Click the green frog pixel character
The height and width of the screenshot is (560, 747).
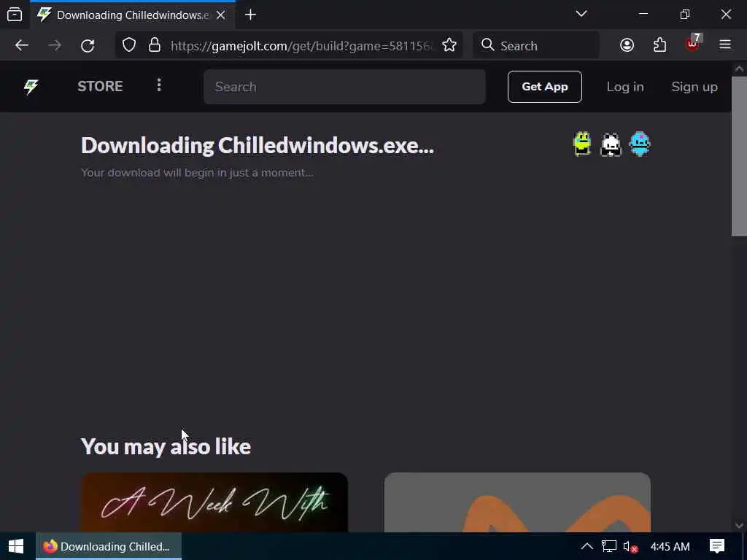pyautogui.click(x=582, y=144)
